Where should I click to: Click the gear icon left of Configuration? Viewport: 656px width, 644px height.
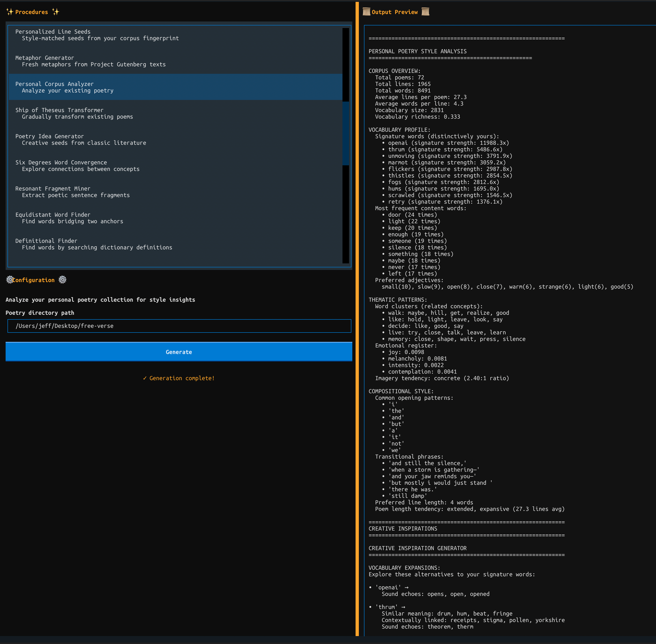pos(10,280)
